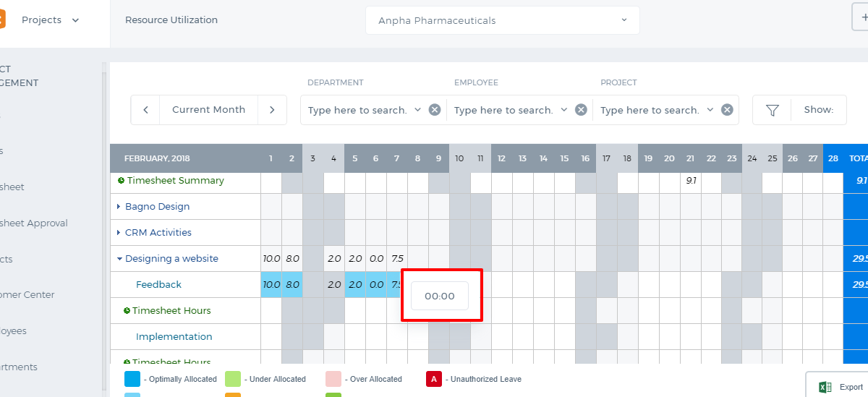
Task: Click the Excel Export icon
Action: [824, 387]
